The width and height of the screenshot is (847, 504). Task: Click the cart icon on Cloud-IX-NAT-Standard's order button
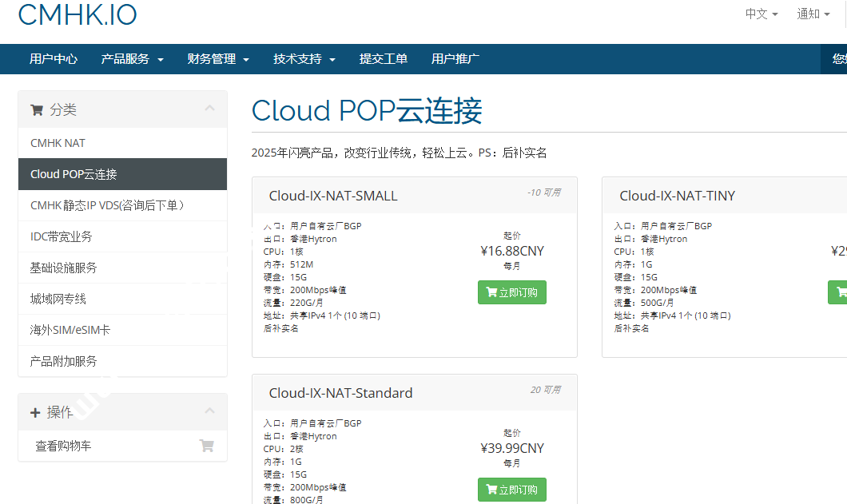pos(491,490)
